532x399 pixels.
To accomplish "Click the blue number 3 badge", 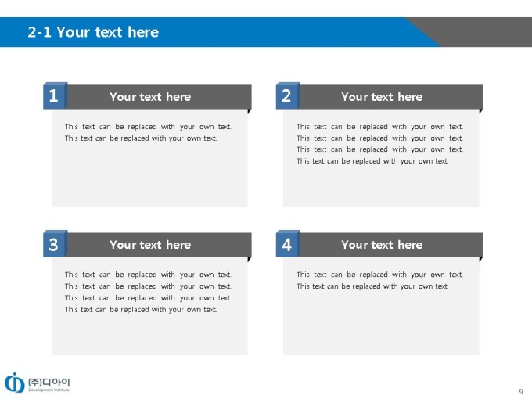I will [x=55, y=243].
